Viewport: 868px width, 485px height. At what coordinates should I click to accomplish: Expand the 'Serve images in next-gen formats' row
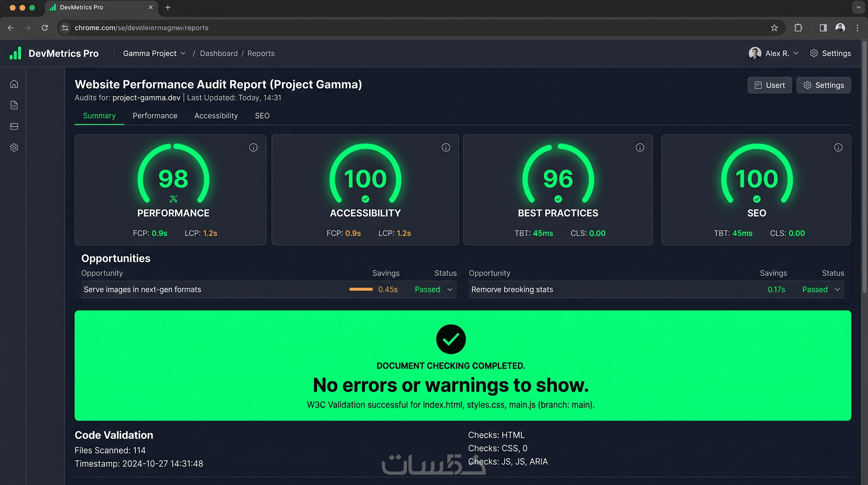(x=450, y=289)
